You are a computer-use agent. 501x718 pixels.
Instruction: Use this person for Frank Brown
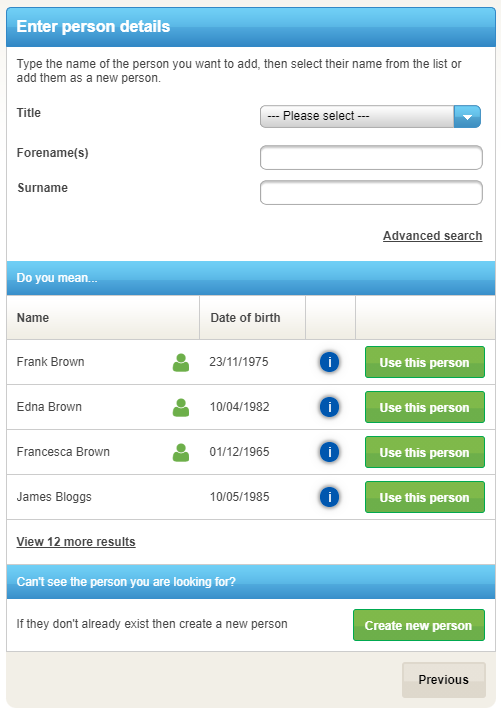[425, 362]
